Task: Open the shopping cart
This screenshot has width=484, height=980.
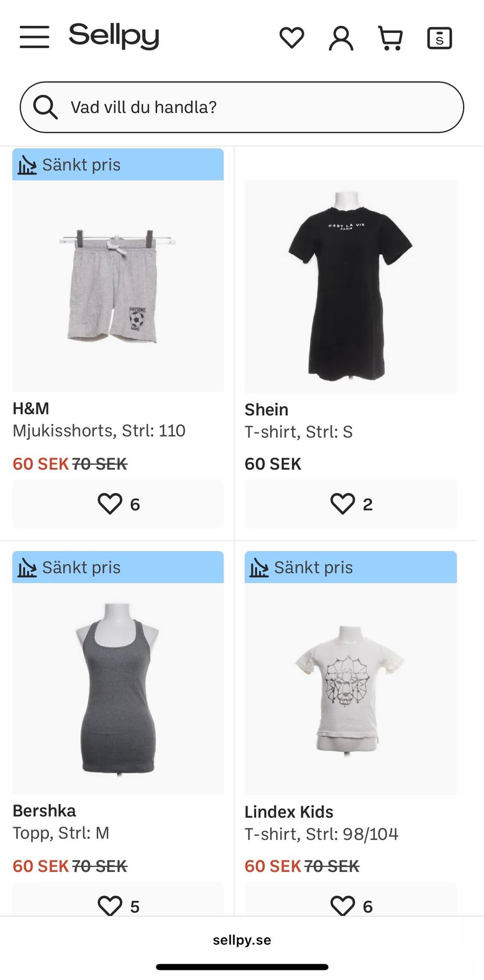Action: pos(390,38)
